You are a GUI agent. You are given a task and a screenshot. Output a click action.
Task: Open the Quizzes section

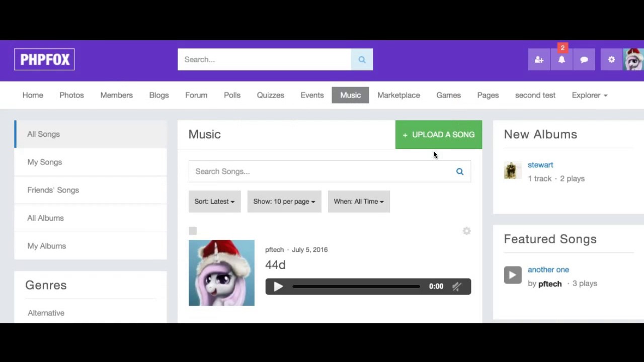coord(271,95)
